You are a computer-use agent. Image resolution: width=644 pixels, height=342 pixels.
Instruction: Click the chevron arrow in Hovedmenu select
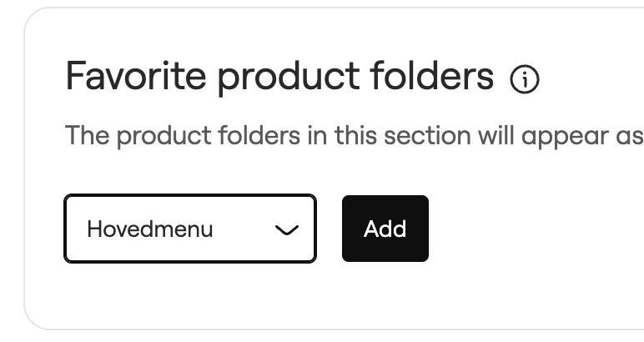point(287,230)
